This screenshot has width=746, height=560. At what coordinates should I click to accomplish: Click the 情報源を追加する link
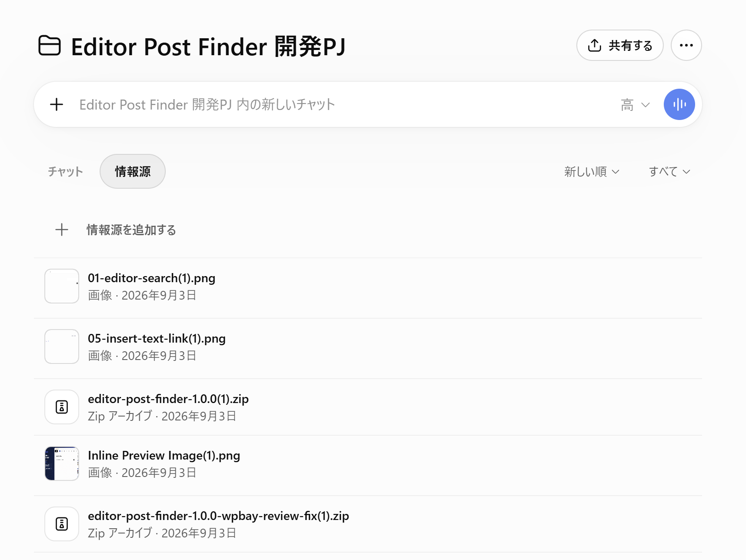[131, 230]
